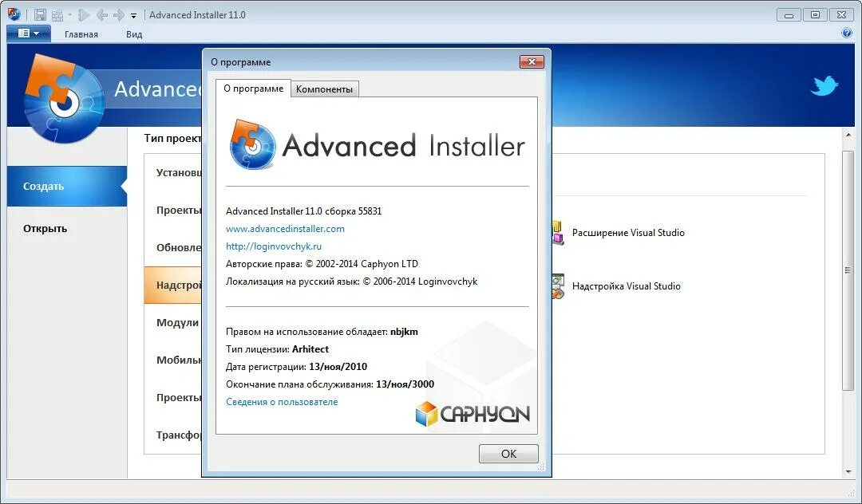The width and height of the screenshot is (862, 504).
Task: Click the Forward arrow icon in the toolbar
Action: tap(119, 15)
